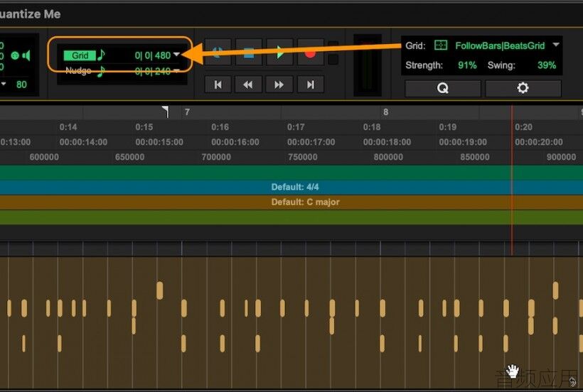Start playback with the green Play button
The image size is (583, 392).
[x=279, y=53]
